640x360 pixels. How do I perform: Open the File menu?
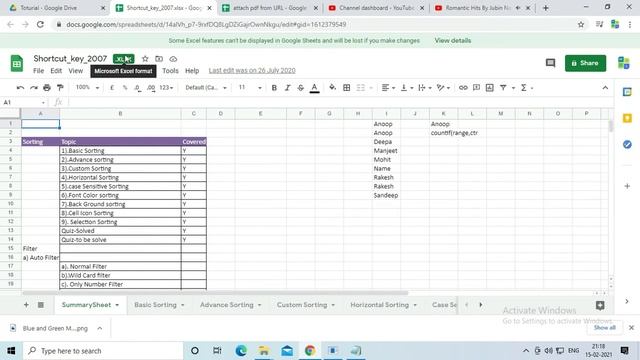point(38,71)
